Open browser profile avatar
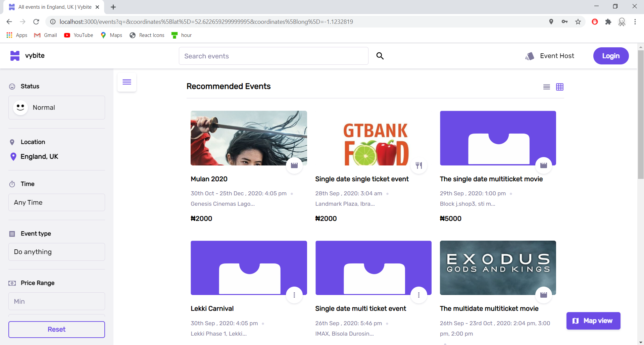 (622, 22)
